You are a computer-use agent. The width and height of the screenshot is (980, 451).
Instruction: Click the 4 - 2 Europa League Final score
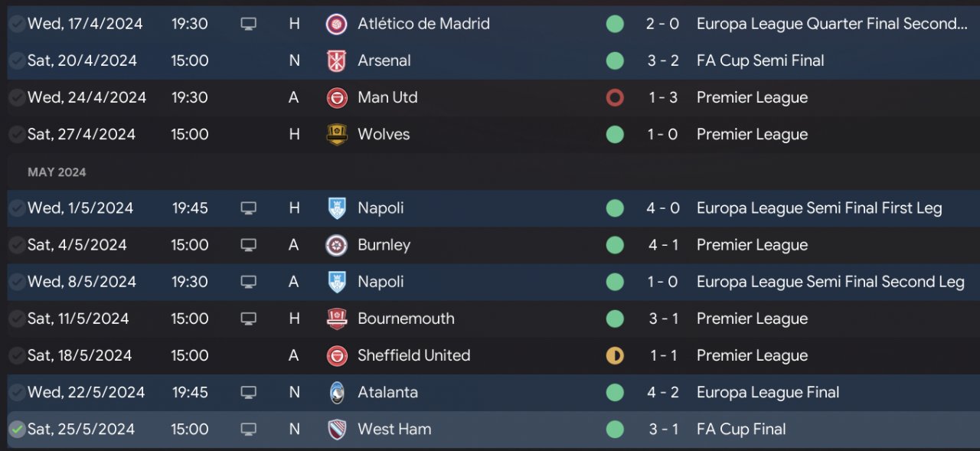pos(663,392)
